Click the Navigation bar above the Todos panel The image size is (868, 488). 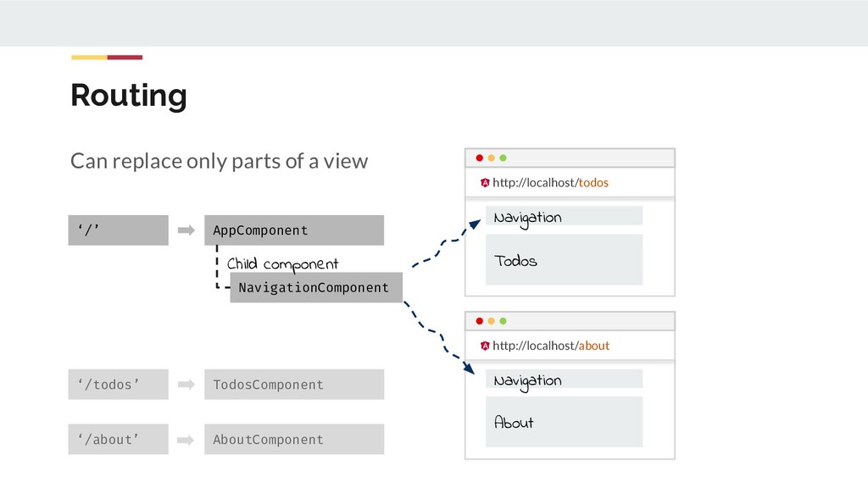(x=564, y=217)
